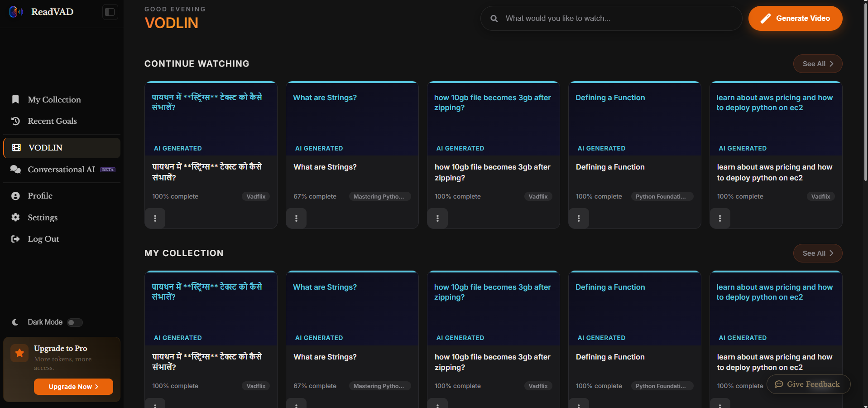This screenshot has width=868, height=408.
Task: Click the VODLIN film icon in sidebar
Action: click(16, 147)
